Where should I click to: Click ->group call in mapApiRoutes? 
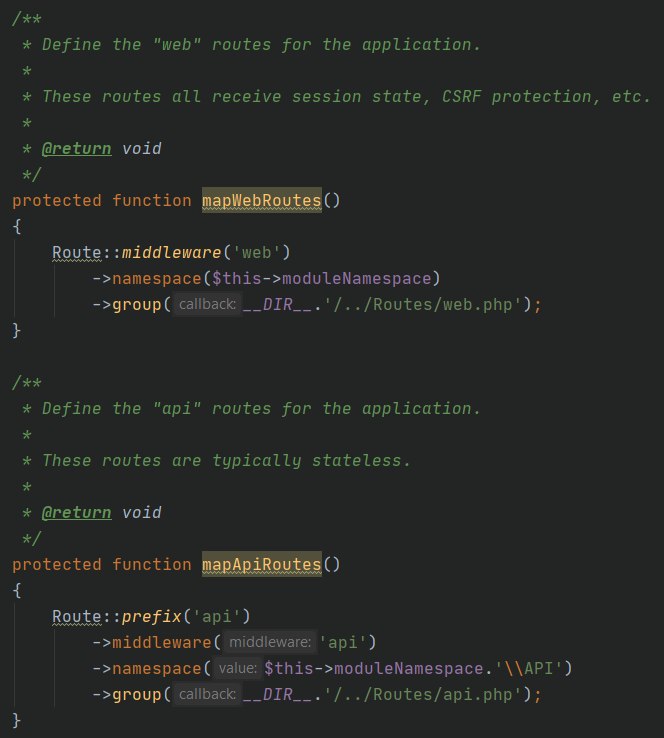pyautogui.click(x=137, y=694)
